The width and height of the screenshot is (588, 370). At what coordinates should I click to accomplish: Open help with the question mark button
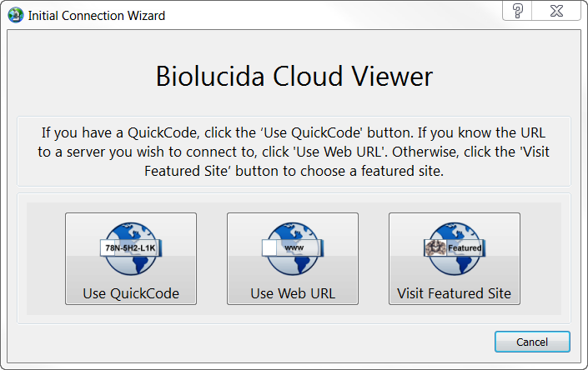pos(517,11)
